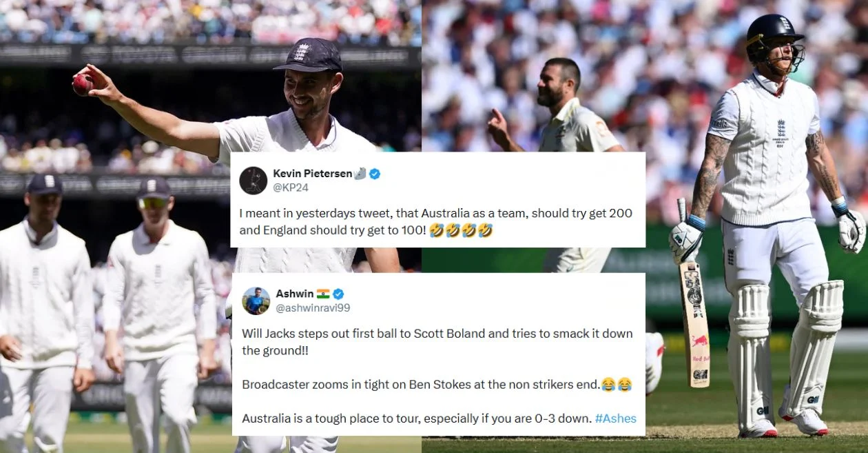
Task: Click the verified badge beside Kevin Pietersen
Action: coord(375,174)
